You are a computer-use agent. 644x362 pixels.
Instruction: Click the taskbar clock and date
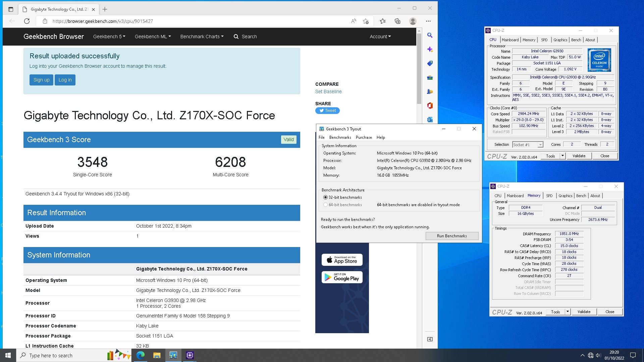tap(614, 355)
